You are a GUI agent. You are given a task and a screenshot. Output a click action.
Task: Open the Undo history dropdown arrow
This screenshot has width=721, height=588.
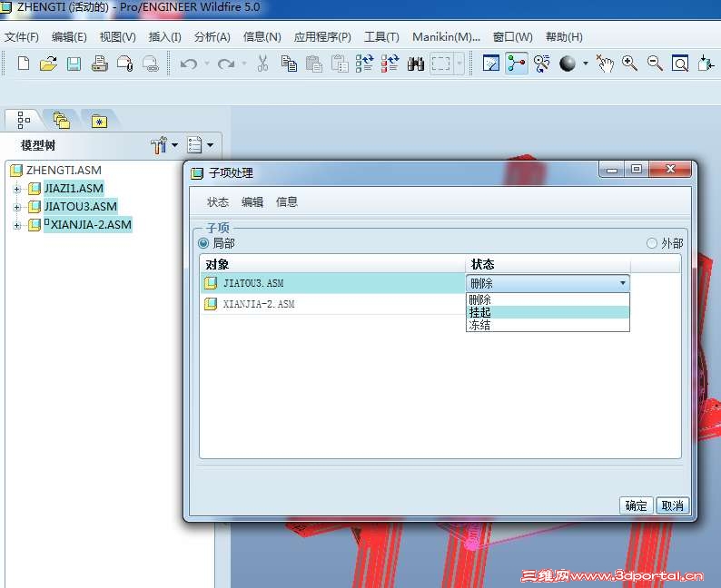coord(207,64)
